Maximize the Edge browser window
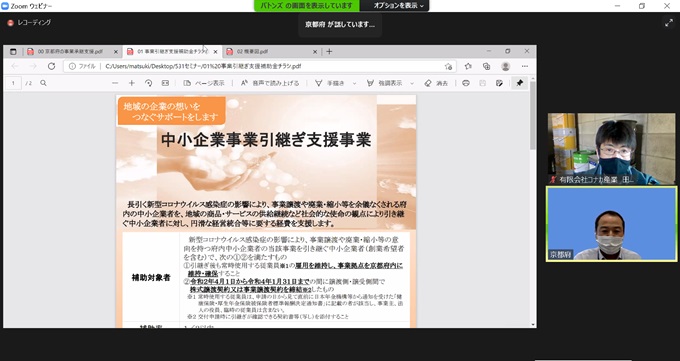Viewport: 680px width, 361px height. click(508, 51)
